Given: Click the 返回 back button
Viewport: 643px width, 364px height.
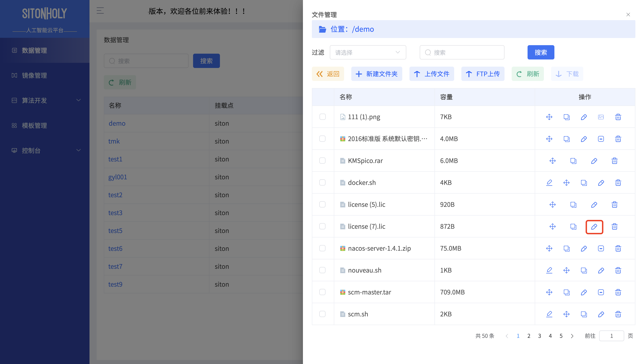Looking at the screenshot, I should 328,74.
